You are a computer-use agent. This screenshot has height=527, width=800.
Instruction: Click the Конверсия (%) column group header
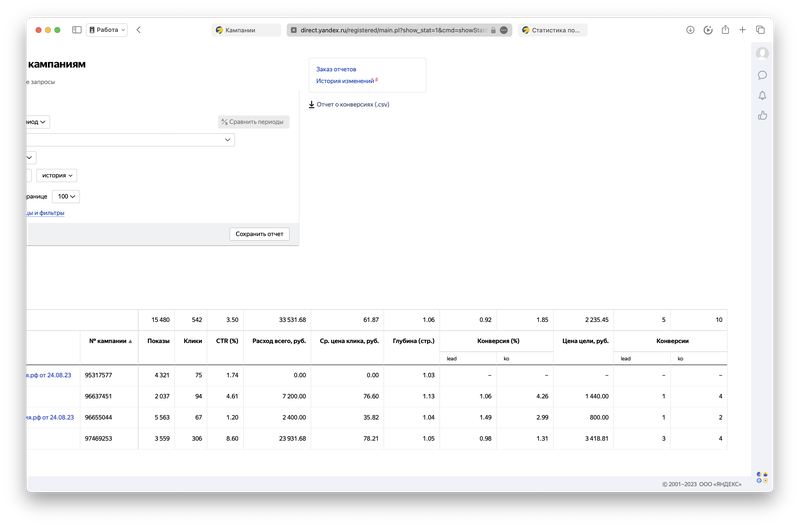pyautogui.click(x=498, y=341)
